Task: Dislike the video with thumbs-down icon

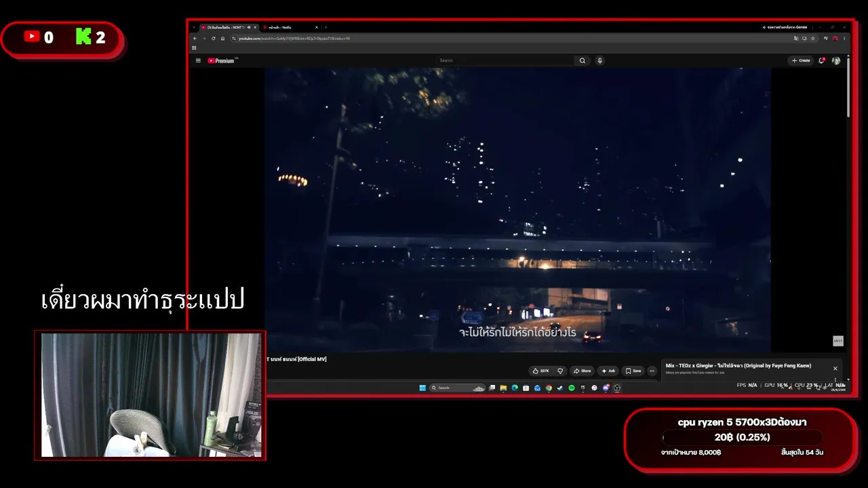Action: coord(560,371)
